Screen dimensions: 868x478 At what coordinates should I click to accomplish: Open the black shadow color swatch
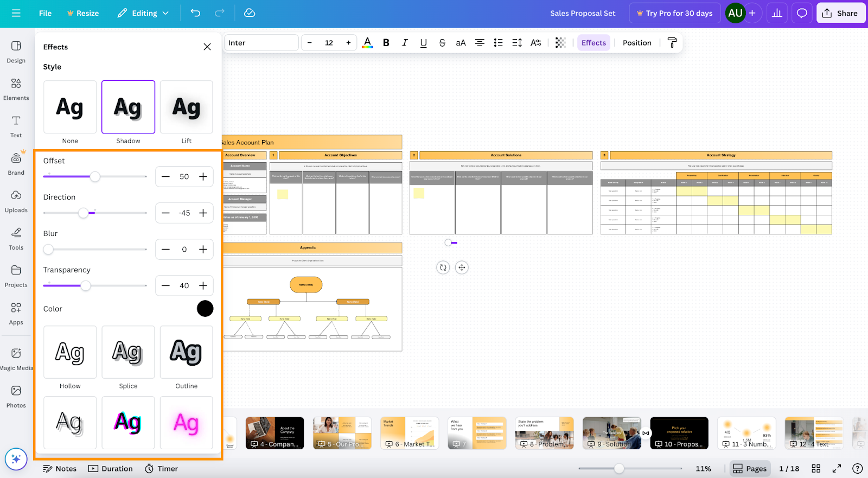coord(205,309)
